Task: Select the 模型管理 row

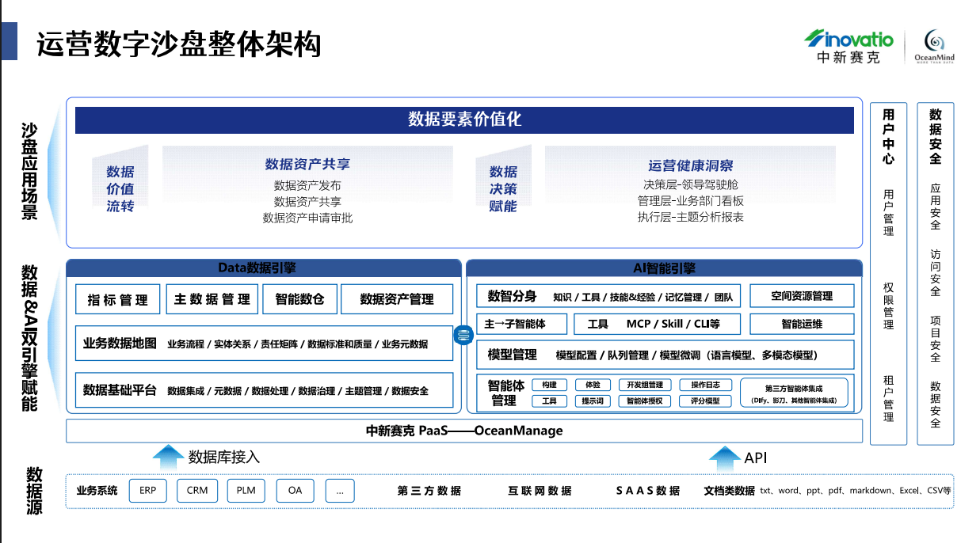Action: (x=665, y=355)
